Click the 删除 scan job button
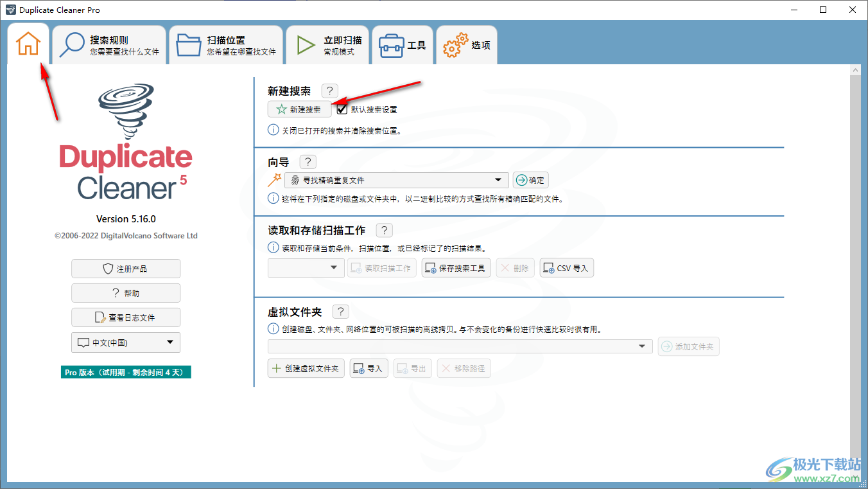The image size is (868, 489). [516, 268]
